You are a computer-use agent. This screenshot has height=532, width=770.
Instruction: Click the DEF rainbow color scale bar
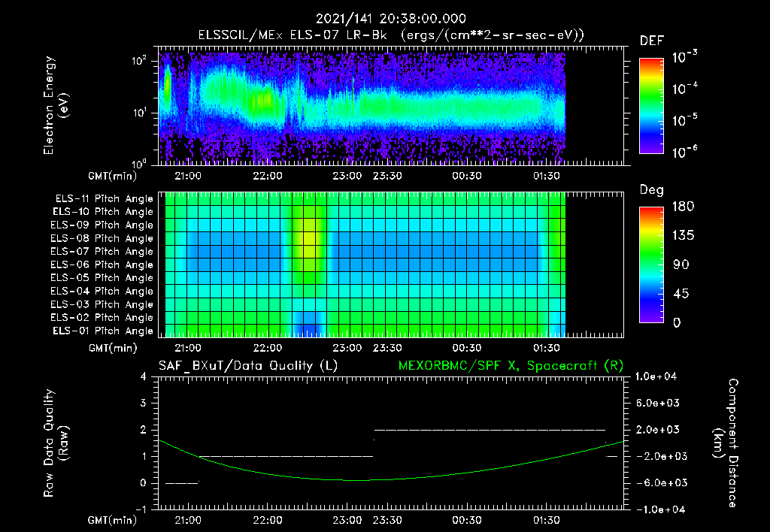[x=651, y=105]
